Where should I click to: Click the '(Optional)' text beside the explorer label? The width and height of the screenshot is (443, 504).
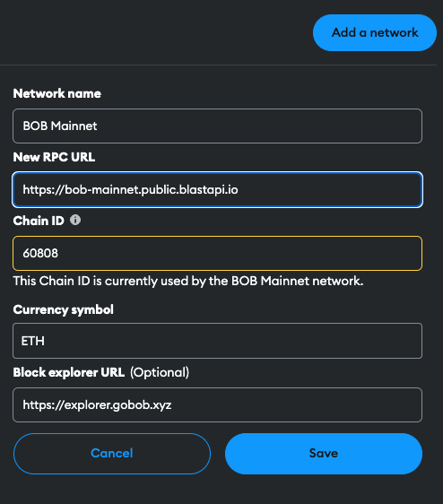tap(160, 372)
